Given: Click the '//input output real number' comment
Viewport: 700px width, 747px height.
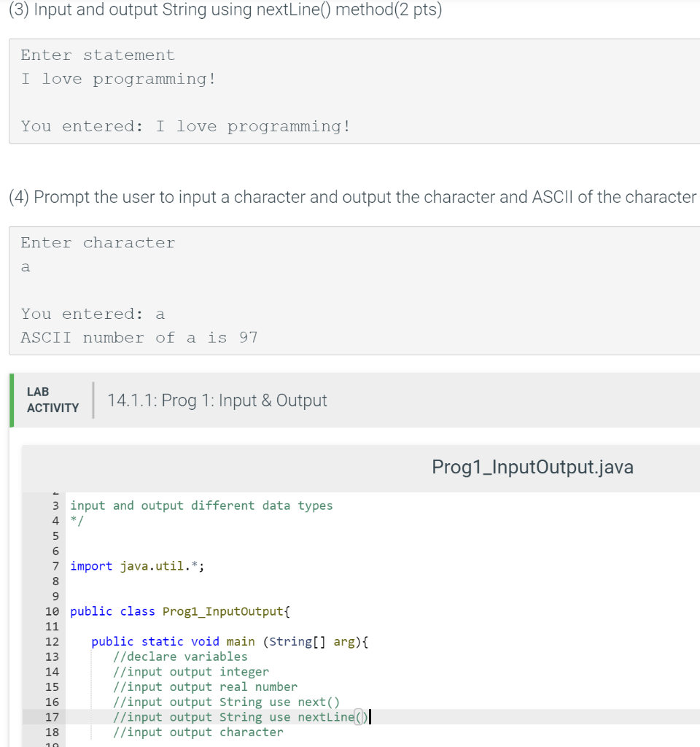Looking at the screenshot, I should [x=205, y=687].
